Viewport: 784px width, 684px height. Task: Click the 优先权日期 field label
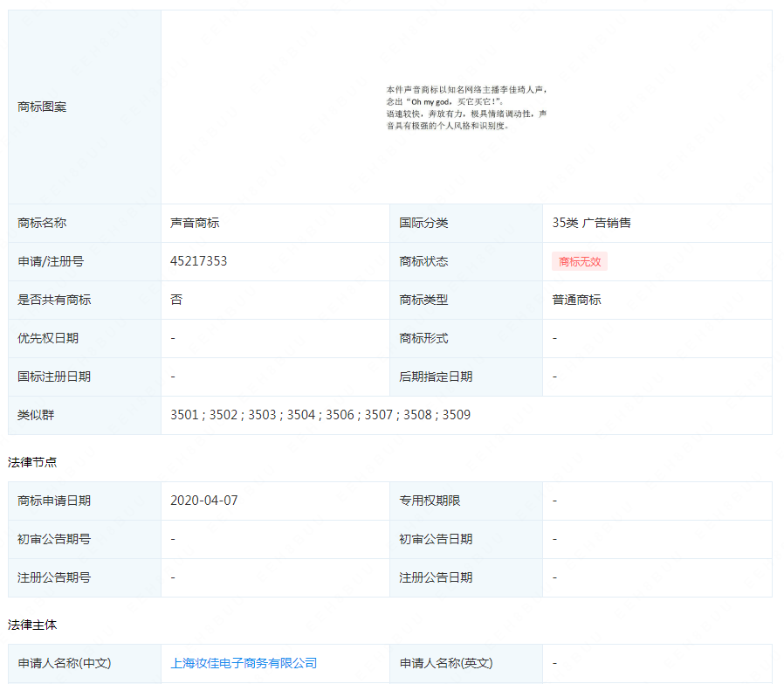(48, 338)
